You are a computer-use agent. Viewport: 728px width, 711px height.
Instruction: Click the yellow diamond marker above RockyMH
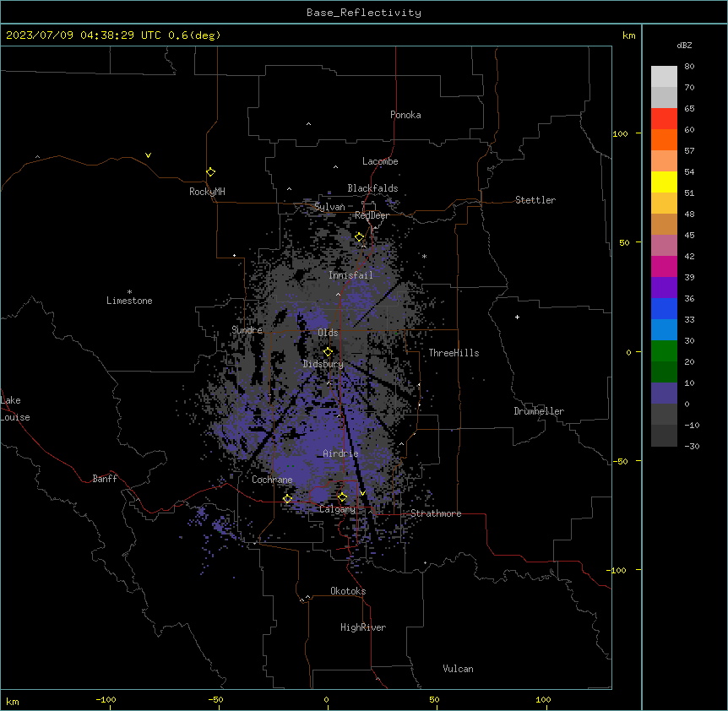click(211, 172)
